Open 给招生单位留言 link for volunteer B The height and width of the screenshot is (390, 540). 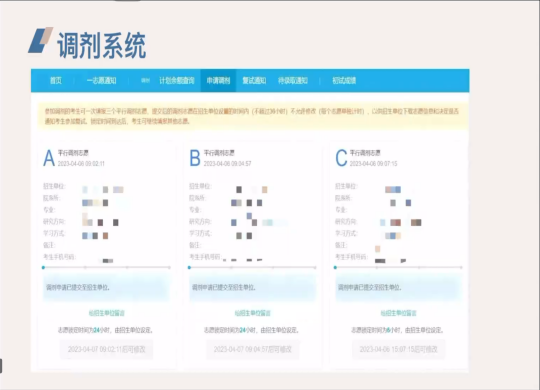tap(252, 313)
